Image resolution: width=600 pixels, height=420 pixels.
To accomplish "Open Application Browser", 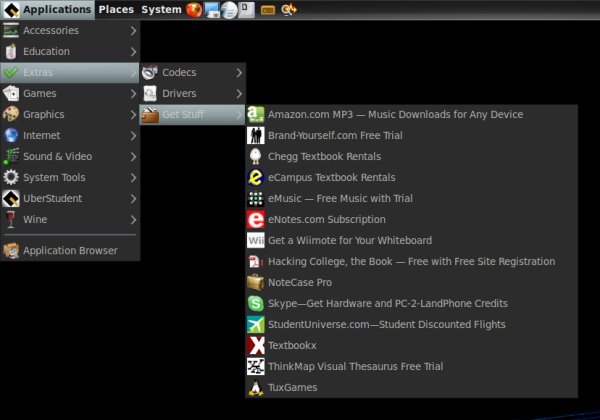I will (70, 251).
